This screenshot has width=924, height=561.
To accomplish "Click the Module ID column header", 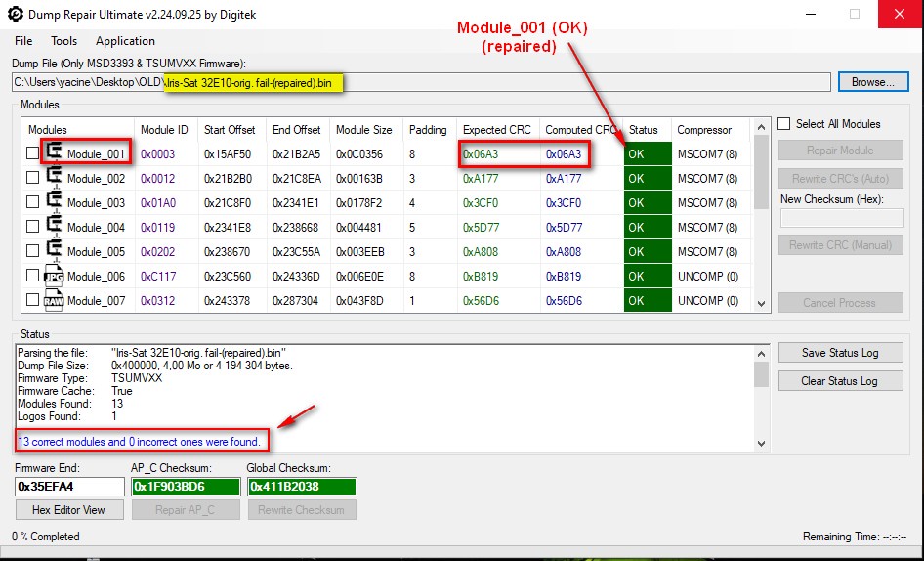I will tap(166, 130).
